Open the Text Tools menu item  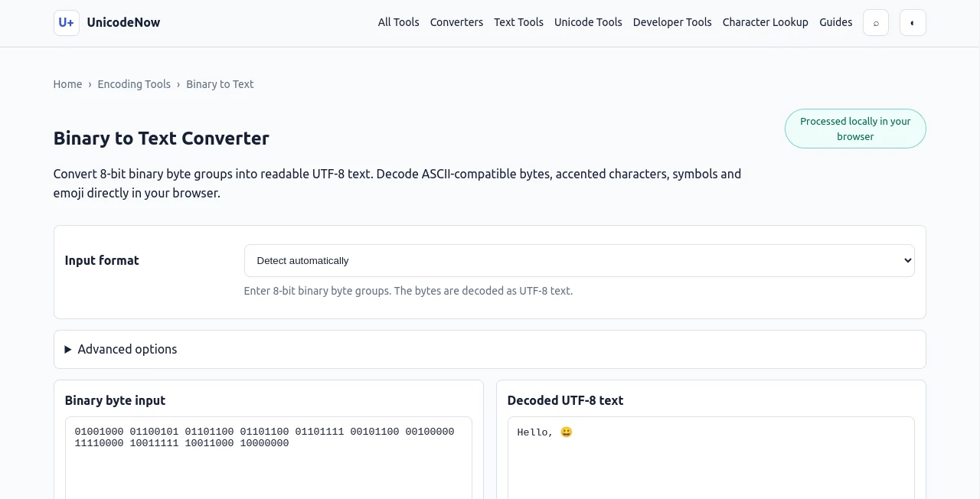click(519, 22)
